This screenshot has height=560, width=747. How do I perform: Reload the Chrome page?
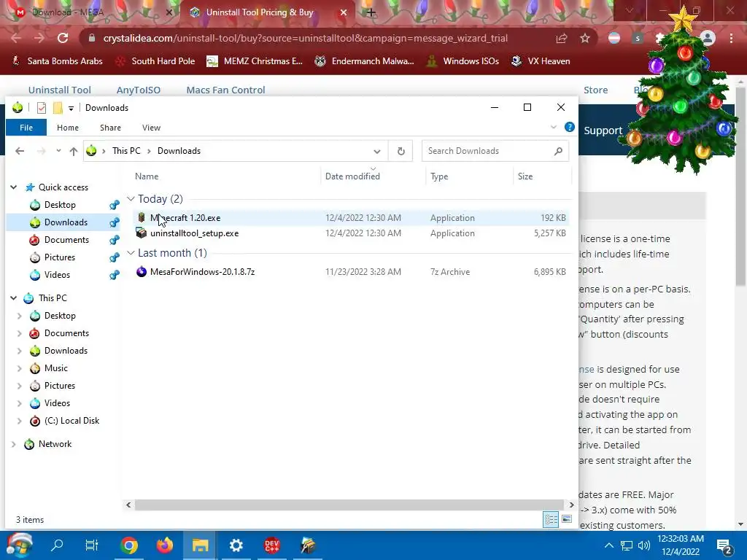click(63, 38)
